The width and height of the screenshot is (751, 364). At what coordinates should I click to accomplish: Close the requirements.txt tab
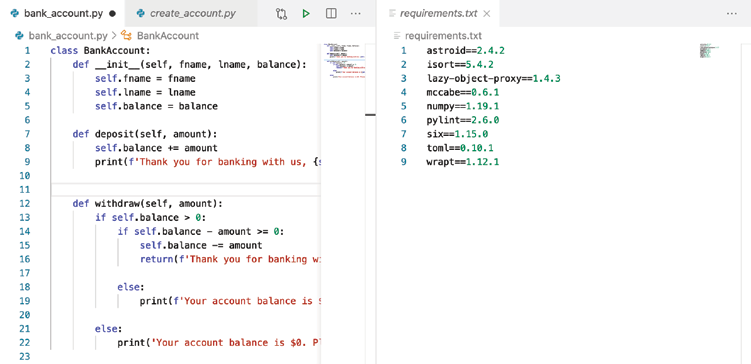coord(487,14)
